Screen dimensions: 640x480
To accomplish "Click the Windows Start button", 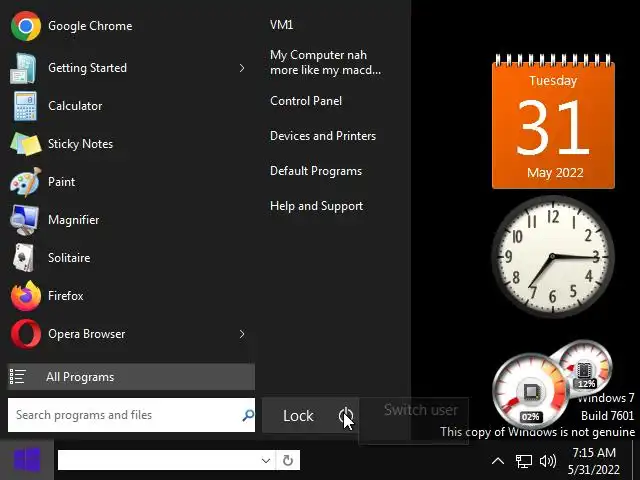I will 27,460.
